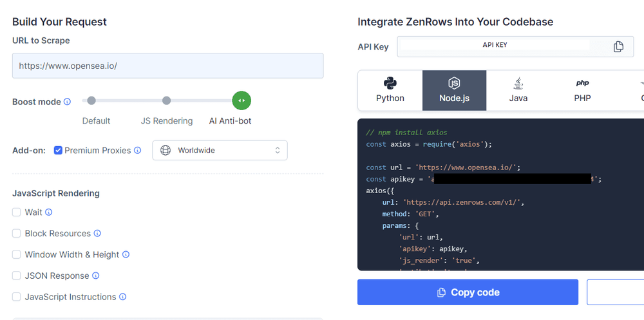Viewport: 644px width, 320px height.
Task: Set Boost mode slider to Default
Action: coord(91,100)
